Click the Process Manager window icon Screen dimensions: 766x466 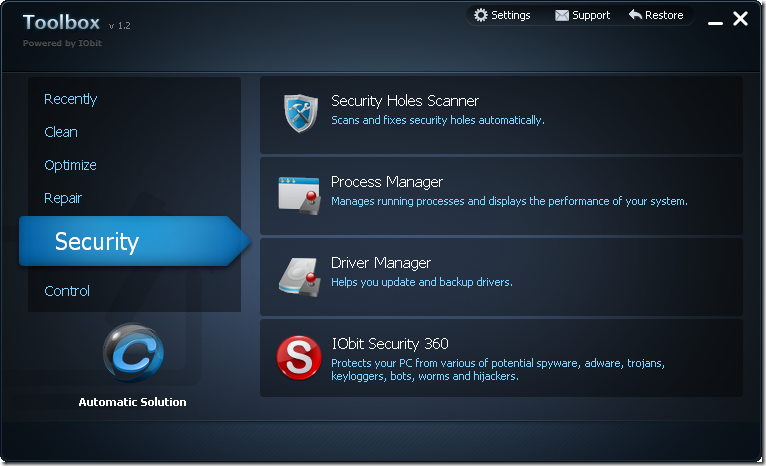(x=299, y=196)
